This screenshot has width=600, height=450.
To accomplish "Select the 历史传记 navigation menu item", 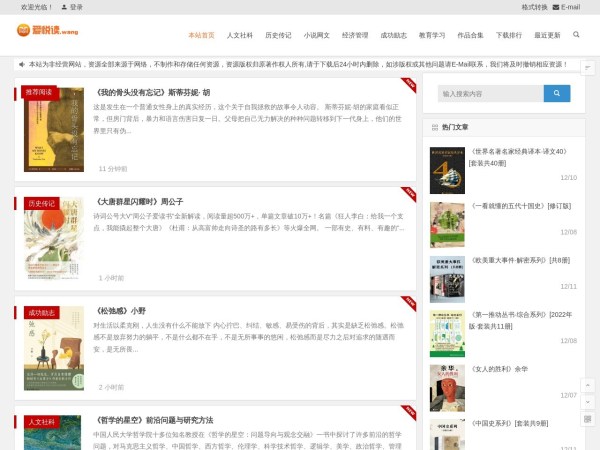I will [x=278, y=35].
